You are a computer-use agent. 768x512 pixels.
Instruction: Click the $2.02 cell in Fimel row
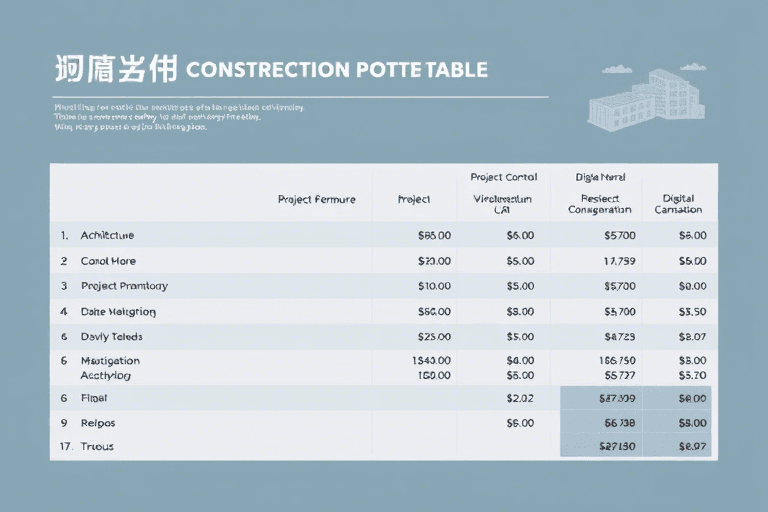coord(520,398)
